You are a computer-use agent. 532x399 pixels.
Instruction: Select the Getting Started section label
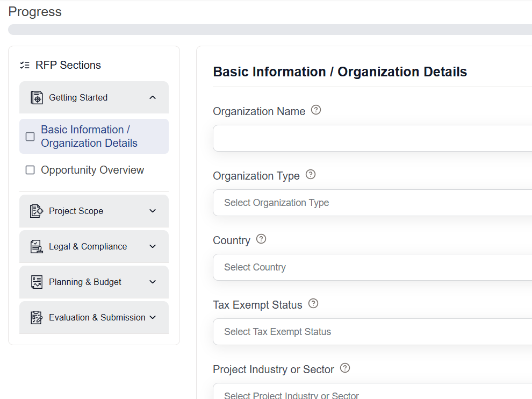point(78,97)
